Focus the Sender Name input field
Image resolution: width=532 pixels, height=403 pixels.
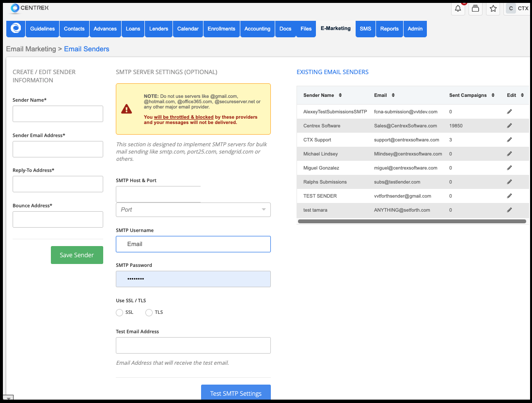[x=58, y=114]
